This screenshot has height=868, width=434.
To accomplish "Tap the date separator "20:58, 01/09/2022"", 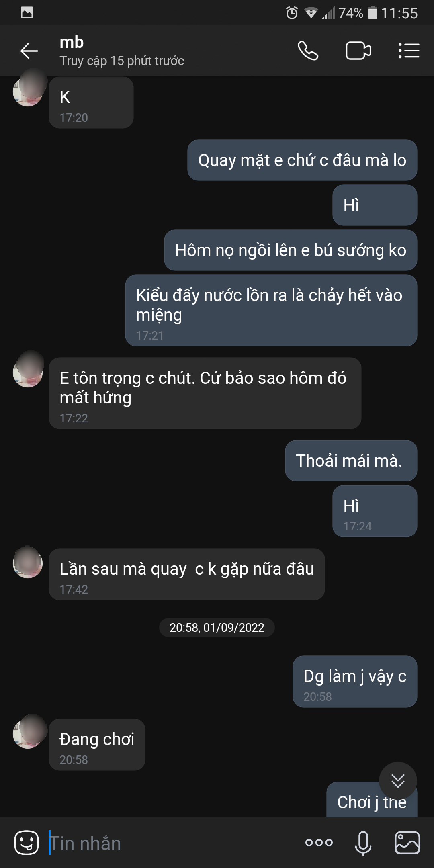I will tap(217, 628).
